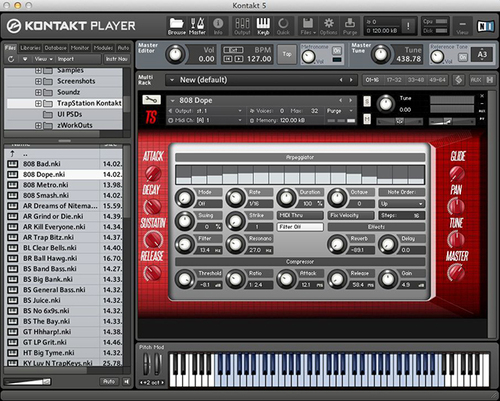This screenshot has height=401, width=500.
Task: Click the Tap tempo button
Action: [x=287, y=54]
